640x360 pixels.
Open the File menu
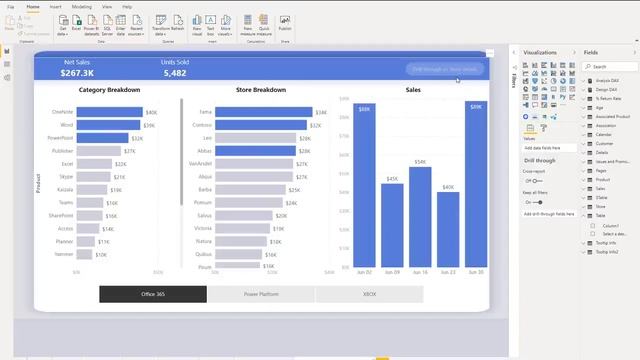[x=11, y=7]
